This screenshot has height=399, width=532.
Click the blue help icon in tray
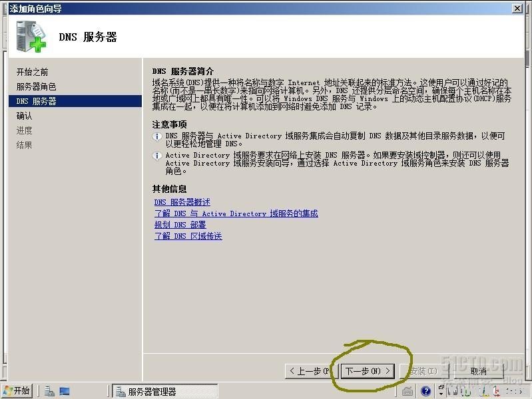click(x=425, y=391)
